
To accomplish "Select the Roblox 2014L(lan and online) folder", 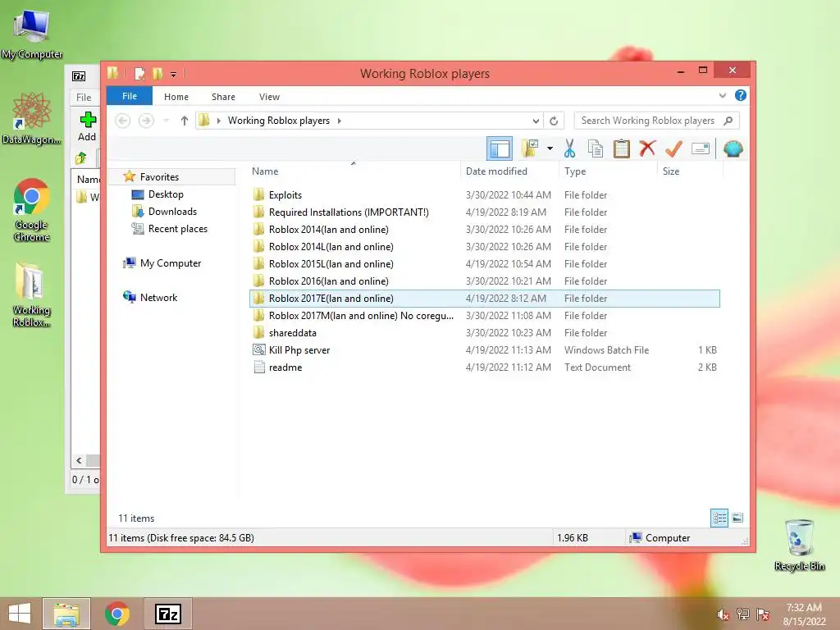I will coord(484,246).
